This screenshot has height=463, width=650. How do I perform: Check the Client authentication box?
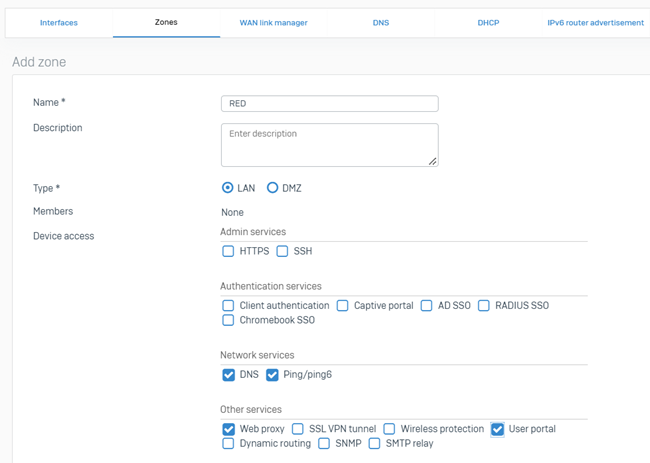228,305
